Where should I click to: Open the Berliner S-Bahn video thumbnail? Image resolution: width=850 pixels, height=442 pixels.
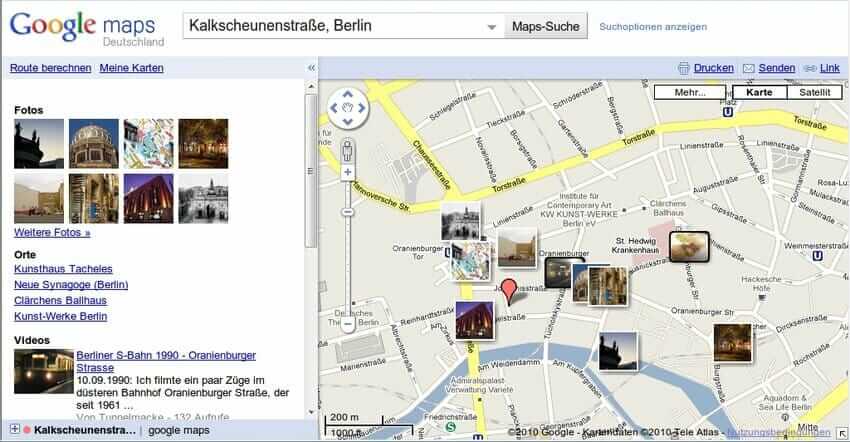click(x=43, y=371)
